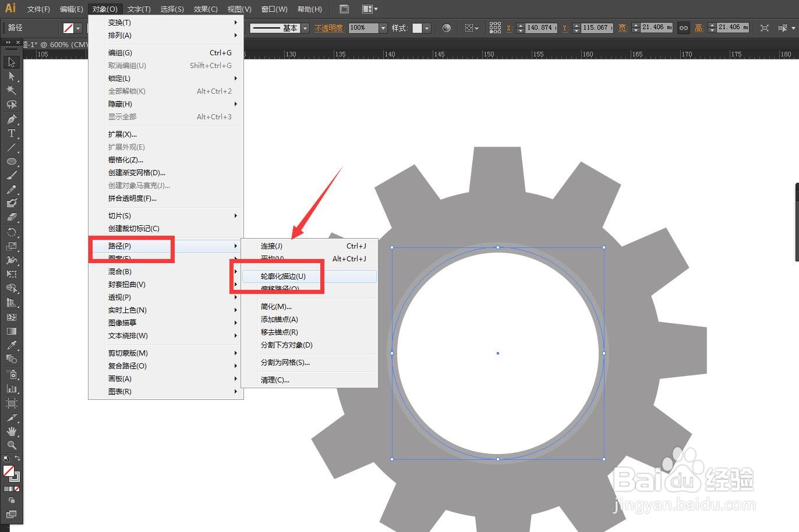Click the X position field 140.874

[x=541, y=27]
